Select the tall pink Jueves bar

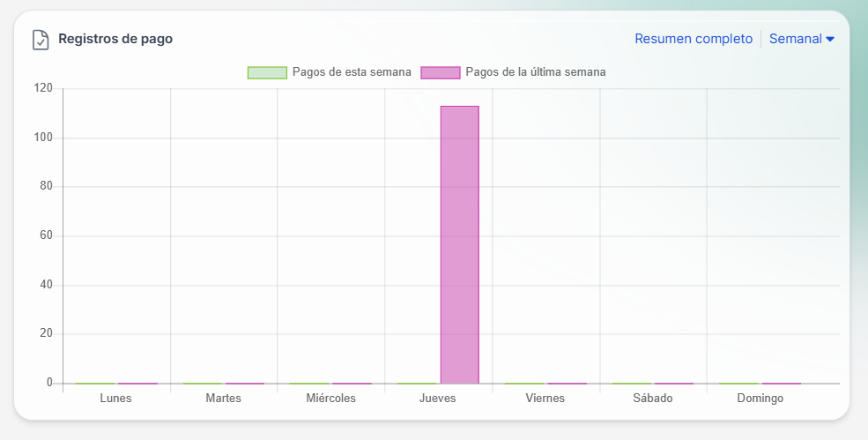[x=459, y=244]
